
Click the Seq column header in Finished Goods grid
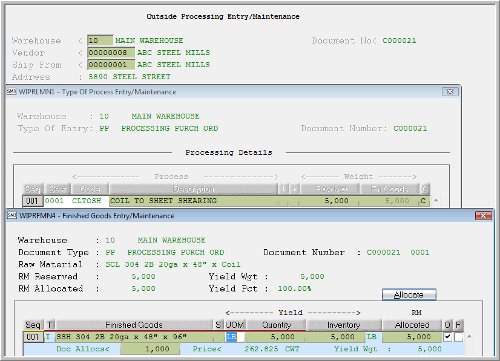coord(33,325)
